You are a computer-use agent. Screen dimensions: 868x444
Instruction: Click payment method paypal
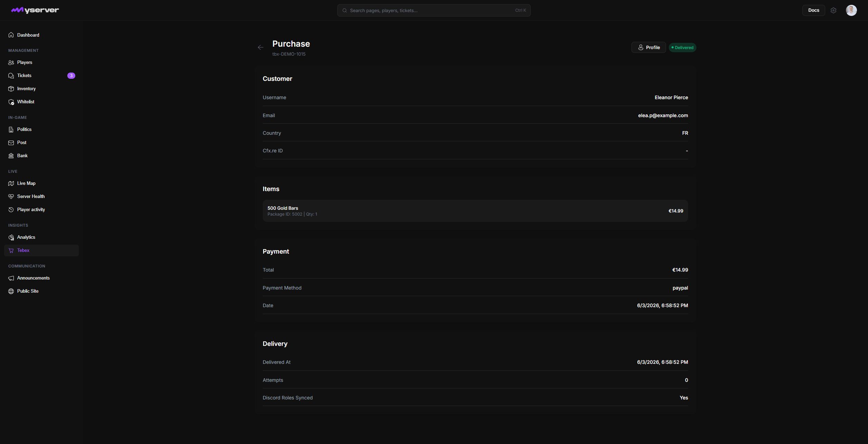coord(680,288)
